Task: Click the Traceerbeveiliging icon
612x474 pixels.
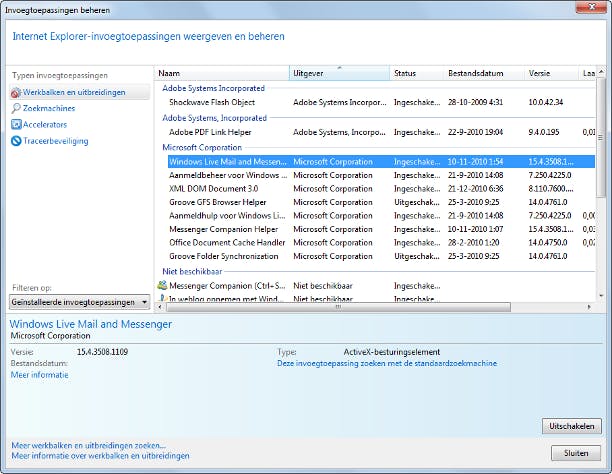Action: pyautogui.click(x=16, y=141)
